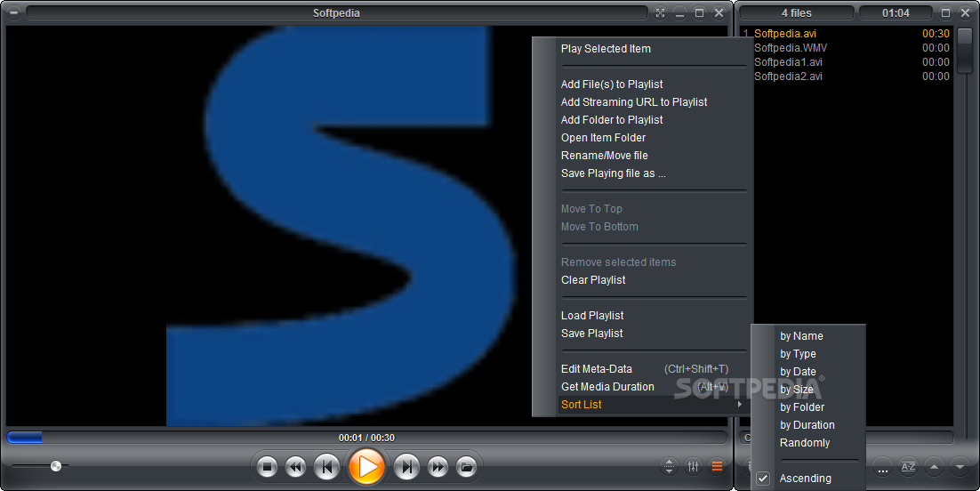Viewport: 980px width, 491px height.
Task: Click the up/down arrows icon beside the equalizer
Action: (669, 466)
